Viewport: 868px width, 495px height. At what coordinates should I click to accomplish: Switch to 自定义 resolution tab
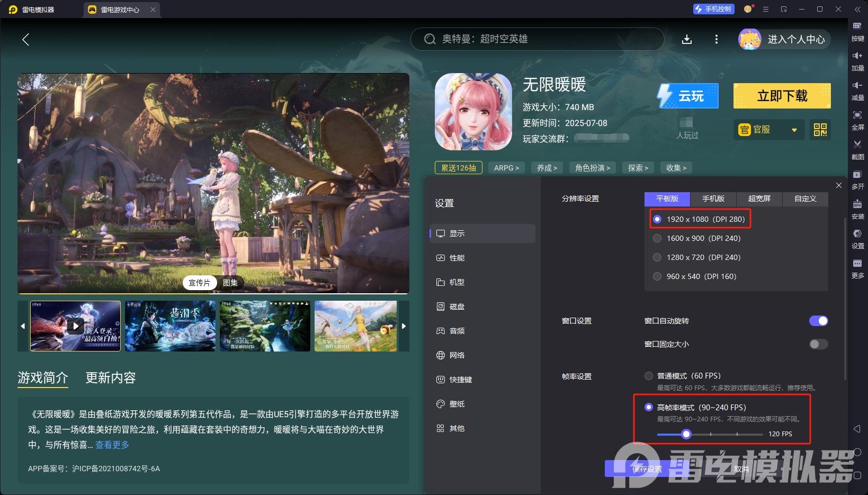(805, 199)
